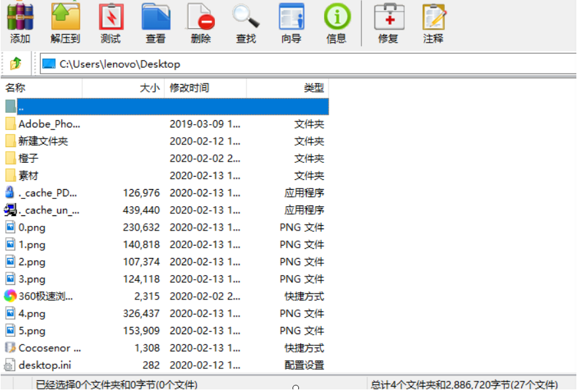577x392 pixels.
Task: Click the Cocosenor shortcut icon
Action: click(x=11, y=347)
